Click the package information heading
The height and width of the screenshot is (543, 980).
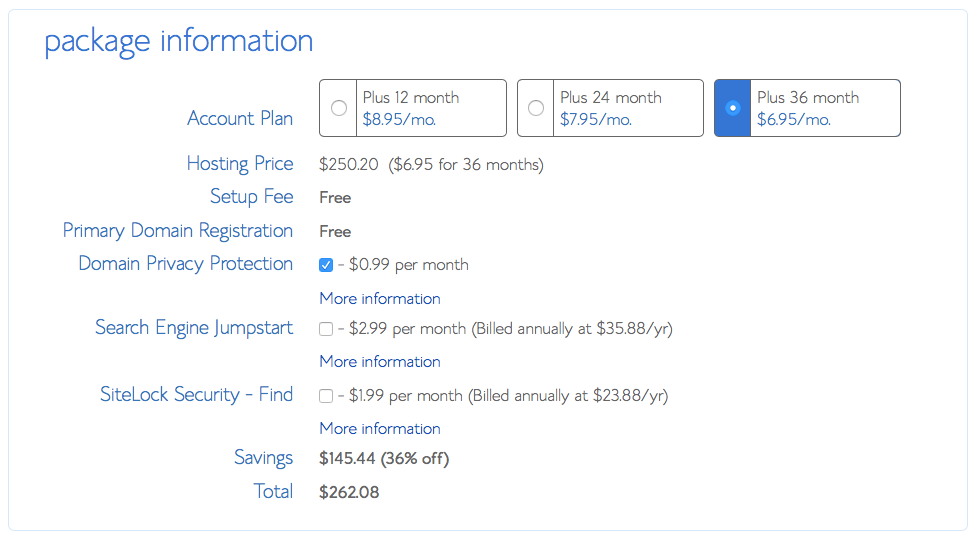(179, 41)
